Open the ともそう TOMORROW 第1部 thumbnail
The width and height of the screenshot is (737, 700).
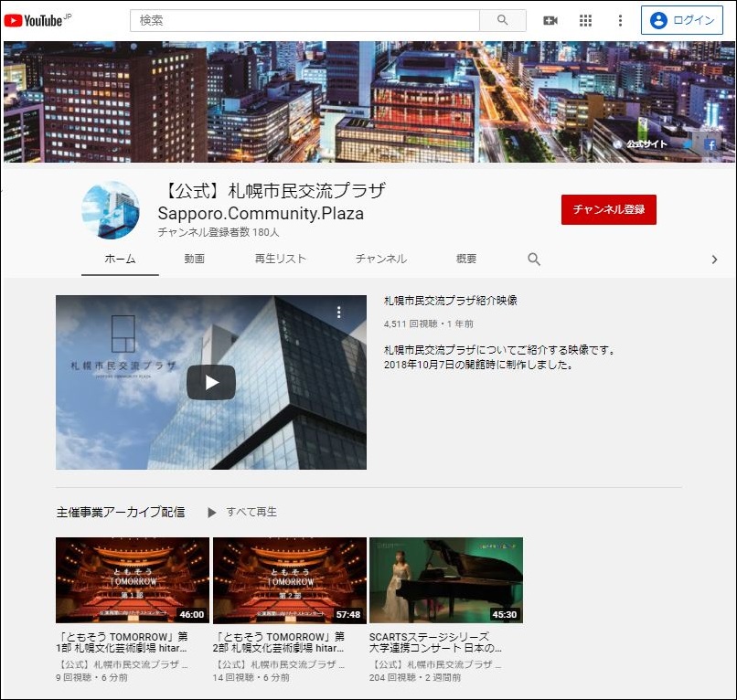133,580
